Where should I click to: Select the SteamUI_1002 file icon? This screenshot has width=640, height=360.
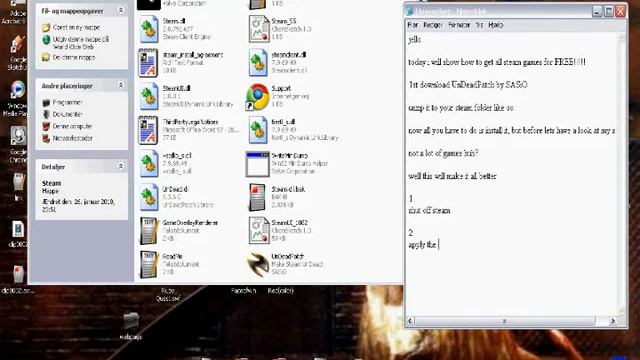click(258, 231)
